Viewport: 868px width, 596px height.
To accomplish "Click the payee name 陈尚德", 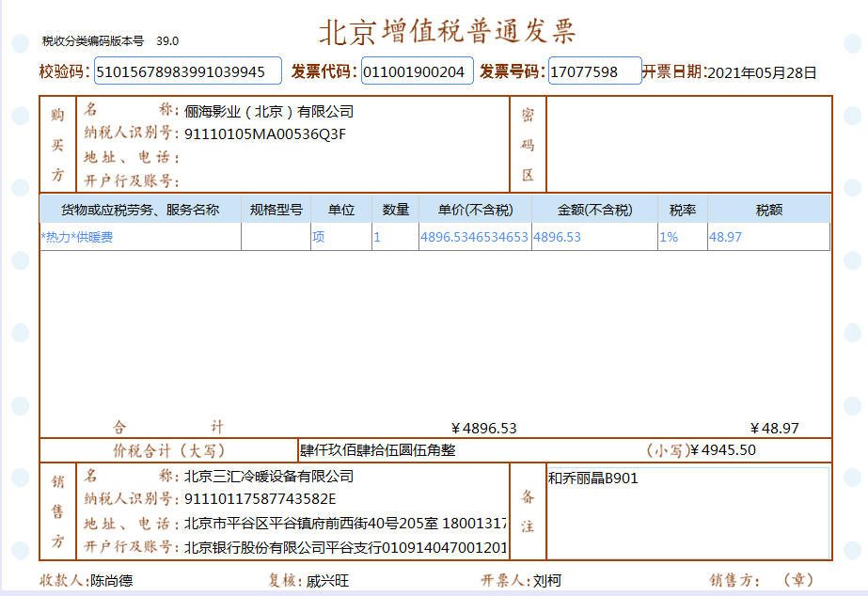I will click(112, 581).
